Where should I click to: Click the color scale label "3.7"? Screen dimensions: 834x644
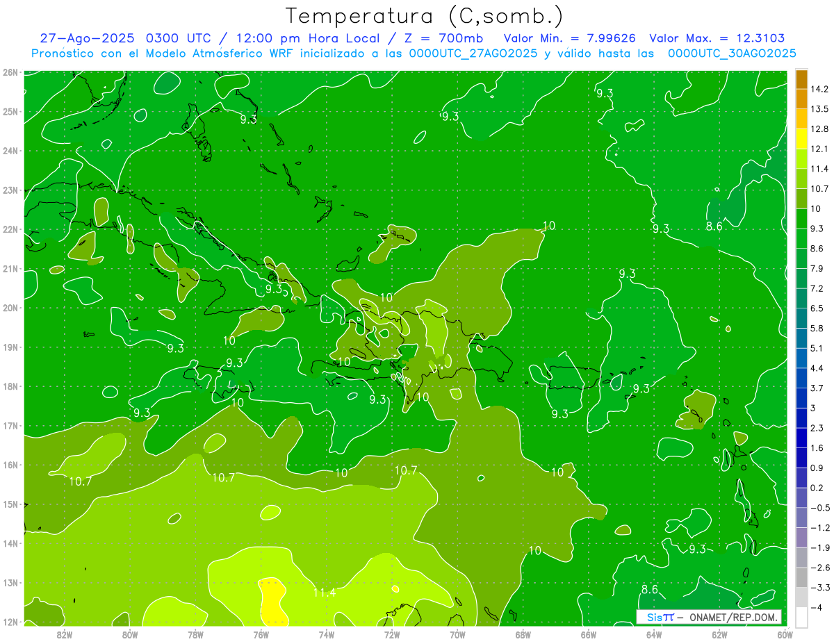pos(817,388)
